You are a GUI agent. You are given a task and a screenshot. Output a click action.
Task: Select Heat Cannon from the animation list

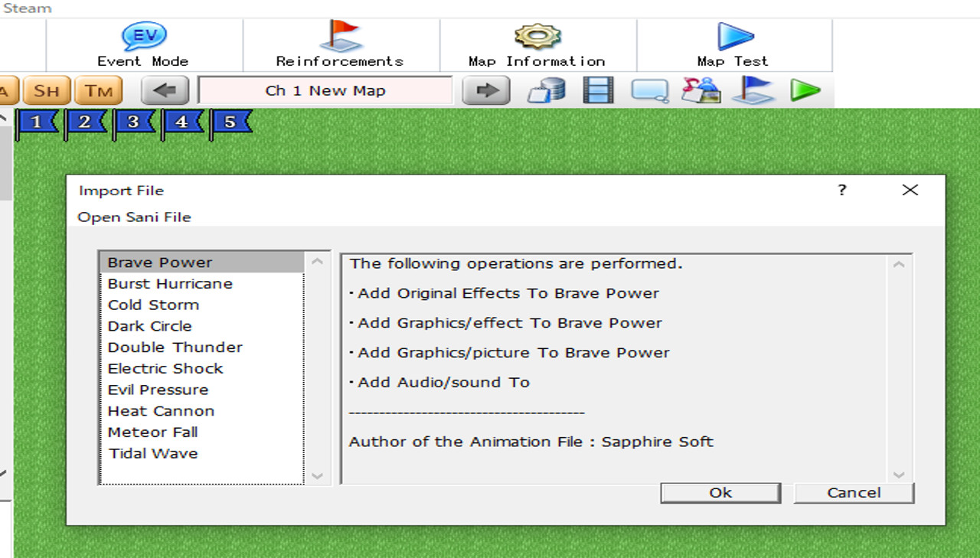161,411
